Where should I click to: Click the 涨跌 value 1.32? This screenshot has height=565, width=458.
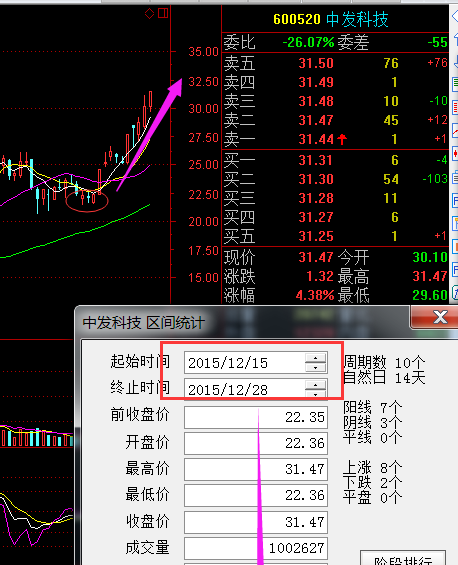[x=320, y=276]
